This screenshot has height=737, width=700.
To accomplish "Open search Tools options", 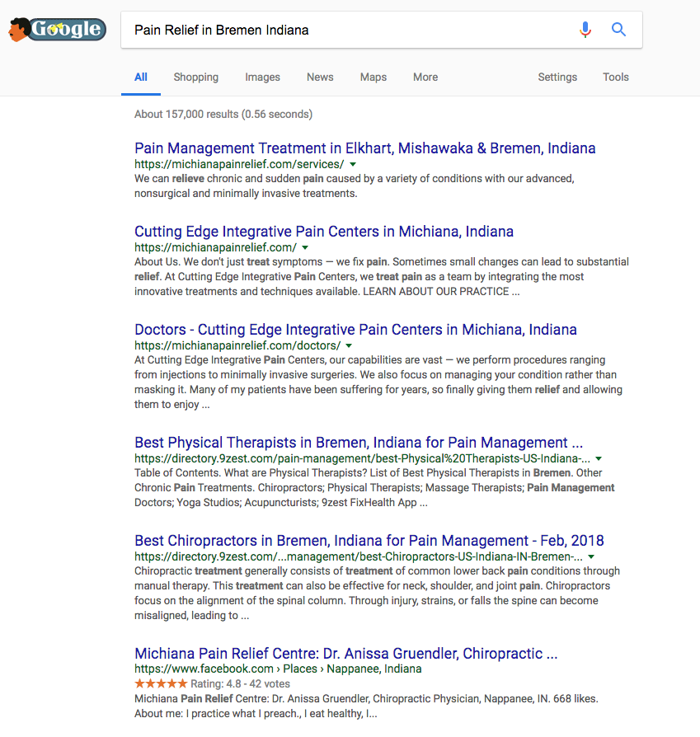I will click(616, 77).
